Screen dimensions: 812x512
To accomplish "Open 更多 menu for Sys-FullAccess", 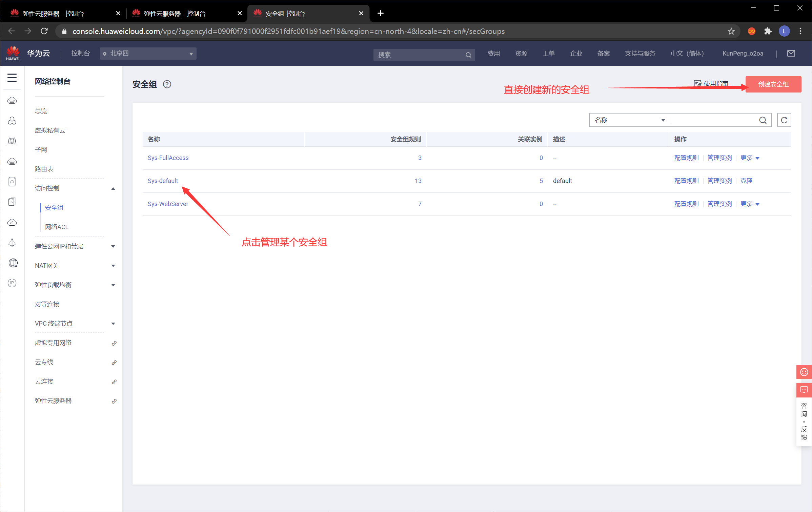I will point(750,158).
